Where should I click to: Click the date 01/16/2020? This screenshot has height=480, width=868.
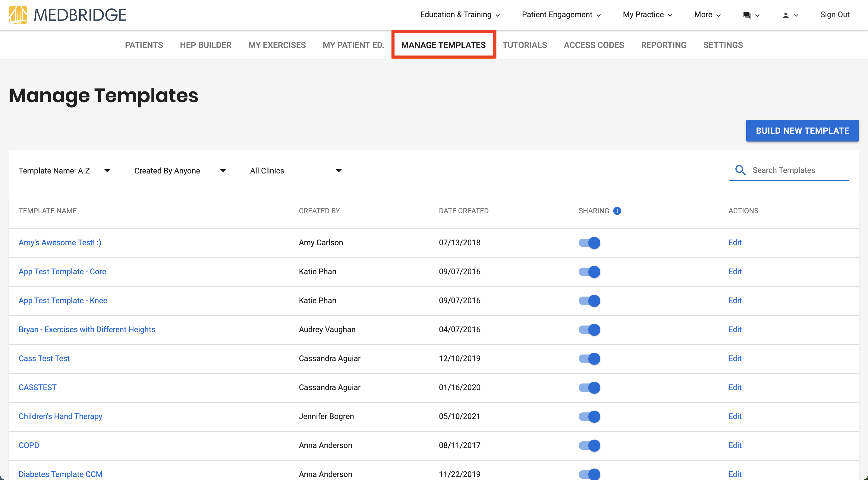[460, 387]
